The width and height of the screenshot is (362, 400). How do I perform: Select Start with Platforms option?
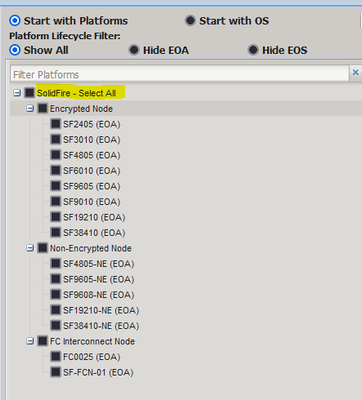click(15, 21)
